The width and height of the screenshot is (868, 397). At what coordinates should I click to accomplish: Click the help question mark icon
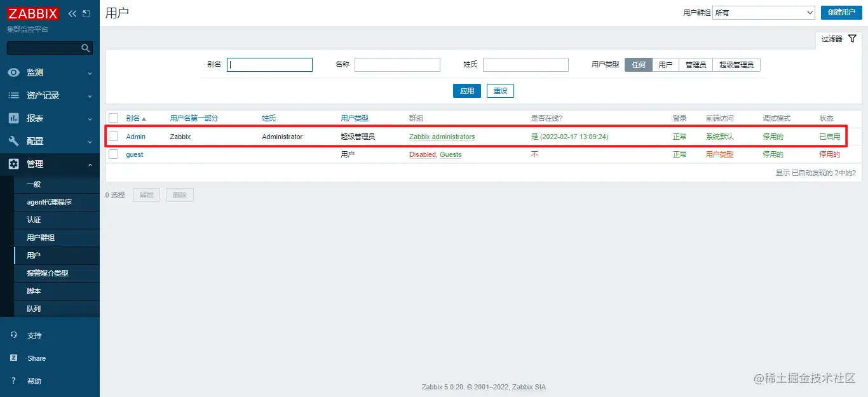14,381
